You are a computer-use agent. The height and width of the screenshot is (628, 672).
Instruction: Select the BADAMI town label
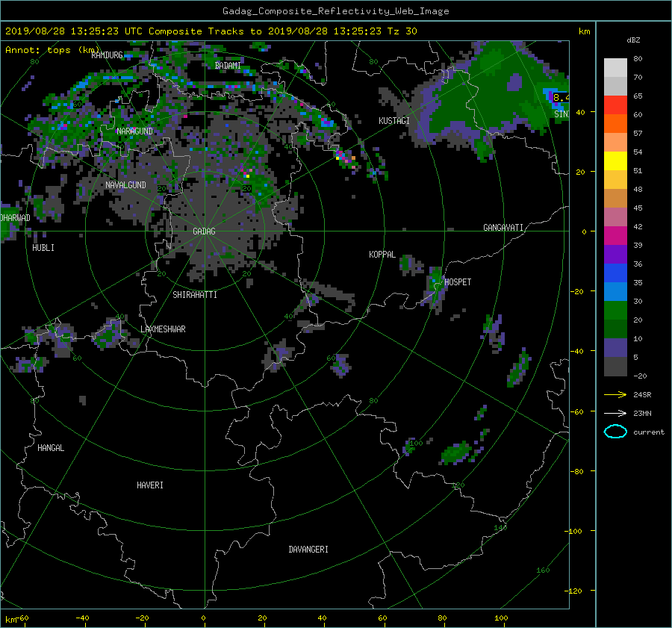[x=228, y=66]
